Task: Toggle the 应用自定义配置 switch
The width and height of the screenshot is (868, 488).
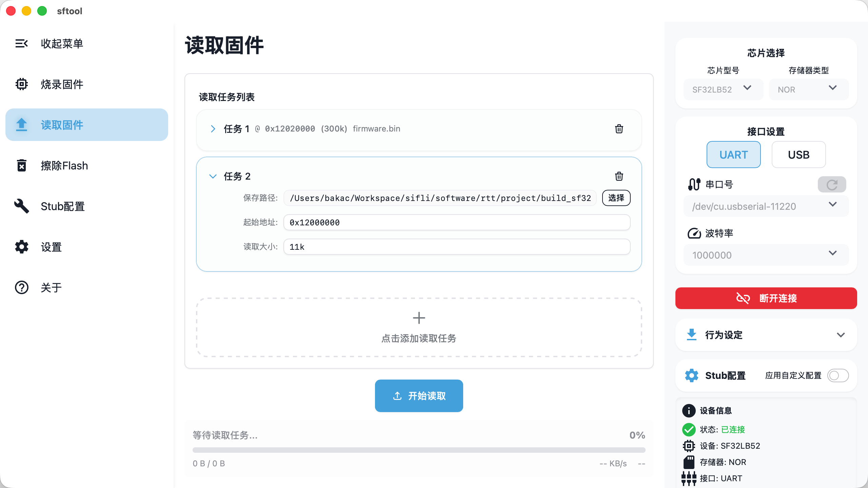Action: (838, 375)
